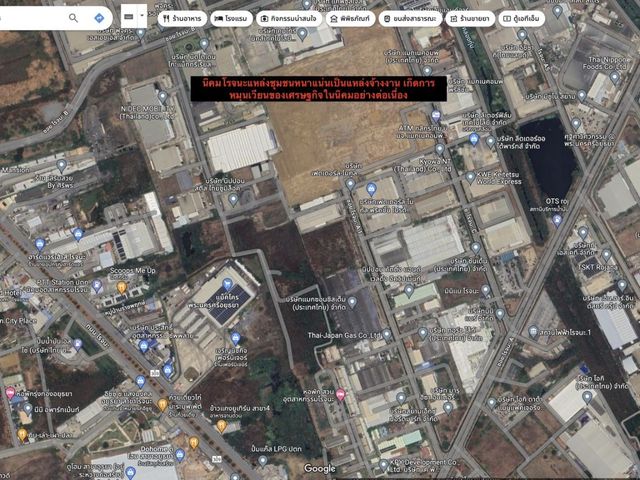Click the Kyowa NT (Thailand) Co. label
The image size is (640, 480).
(x=423, y=165)
